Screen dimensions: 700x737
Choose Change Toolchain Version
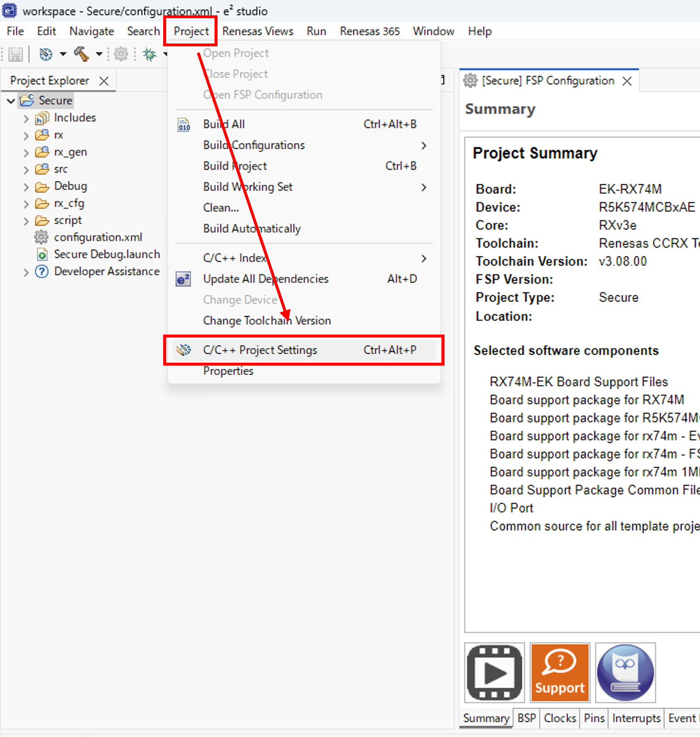[304, 321]
